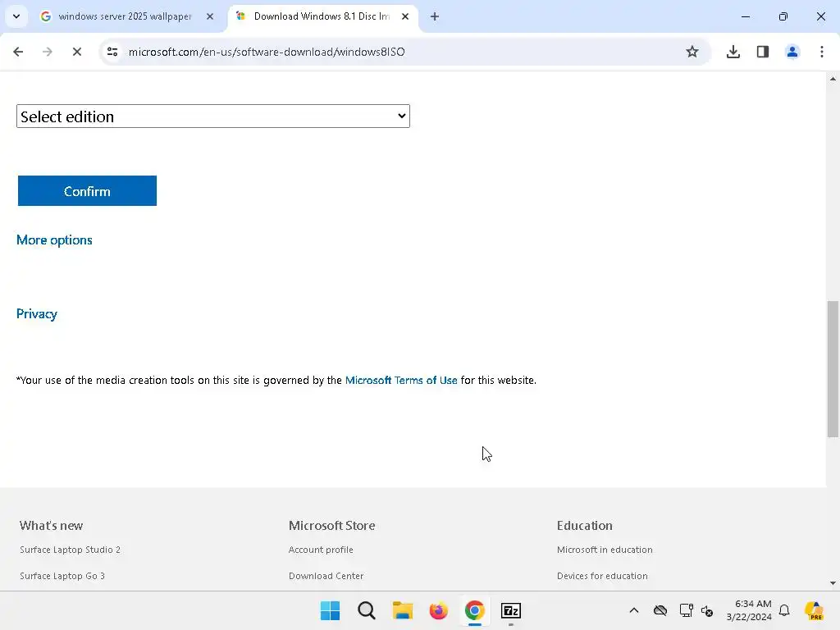
Task: Open the Chrome profile avatar
Action: 792,52
